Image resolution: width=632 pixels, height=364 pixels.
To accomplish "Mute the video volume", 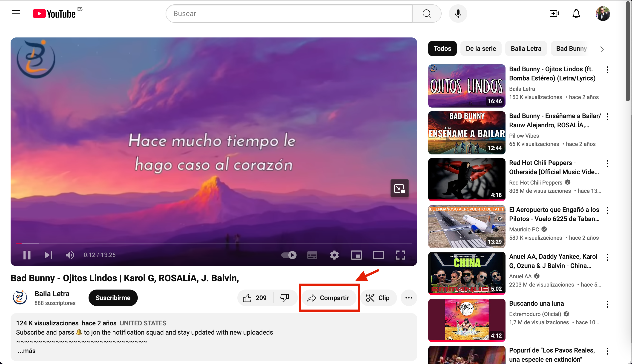I will coord(70,255).
